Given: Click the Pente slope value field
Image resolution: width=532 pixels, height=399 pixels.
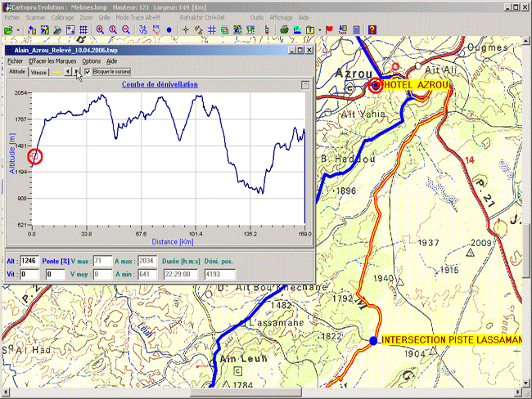Looking at the screenshot, I should pos(55,274).
